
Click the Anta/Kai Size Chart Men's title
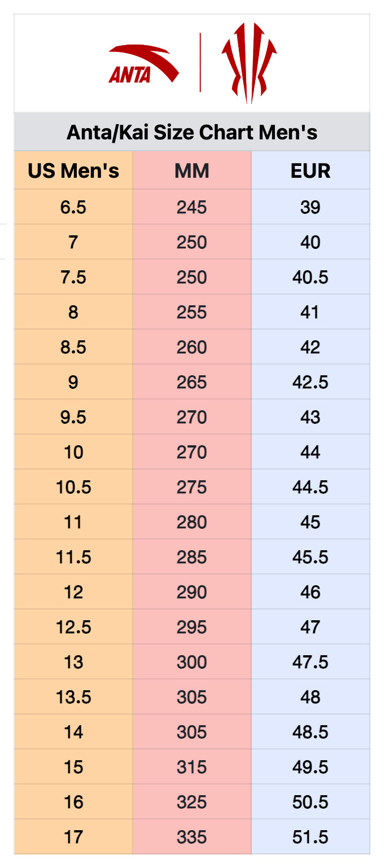tap(192, 133)
